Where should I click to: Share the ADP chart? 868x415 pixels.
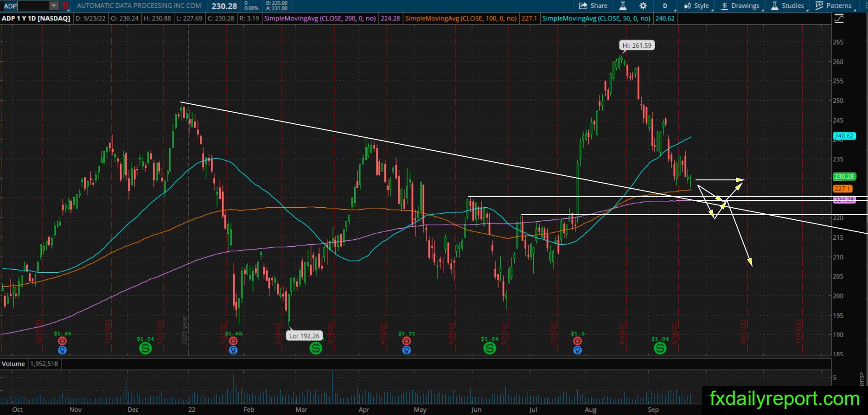click(593, 6)
